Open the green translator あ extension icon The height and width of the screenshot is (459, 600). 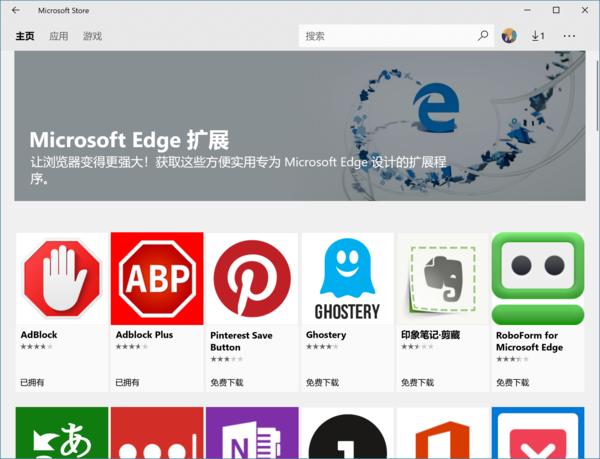(x=62, y=433)
